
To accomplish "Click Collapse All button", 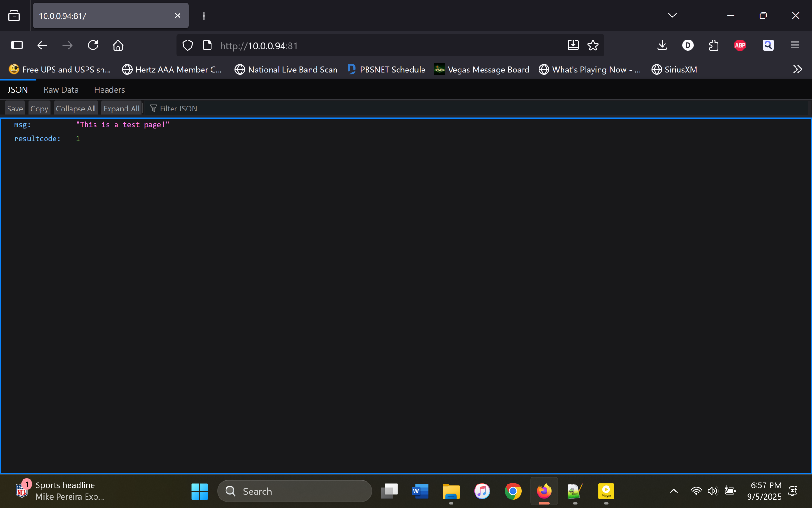I will coord(76,109).
